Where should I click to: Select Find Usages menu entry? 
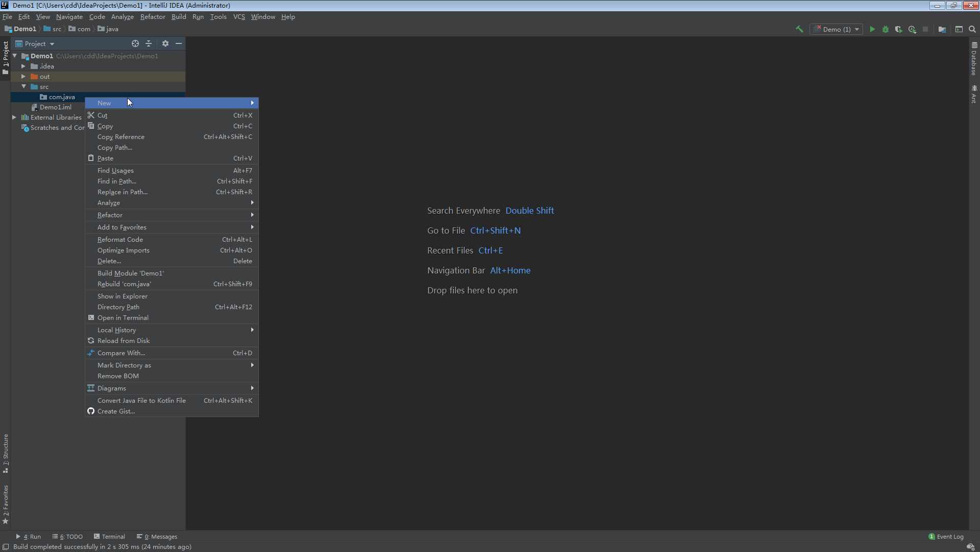click(x=172, y=170)
